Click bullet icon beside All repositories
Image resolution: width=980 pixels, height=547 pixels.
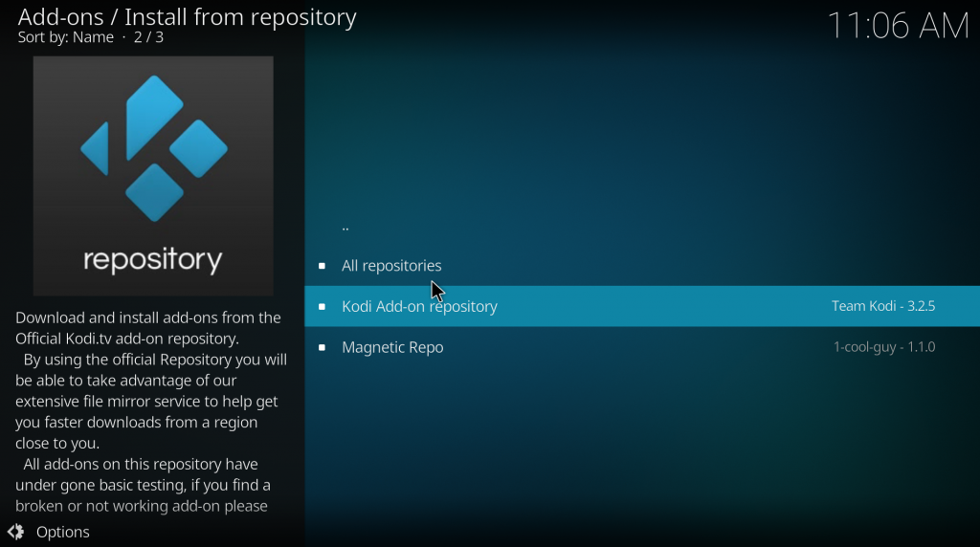click(322, 266)
